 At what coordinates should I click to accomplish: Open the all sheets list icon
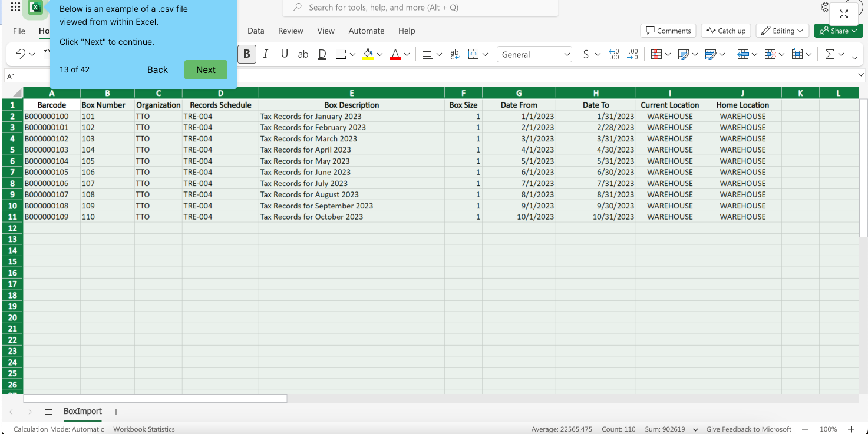[49, 412]
